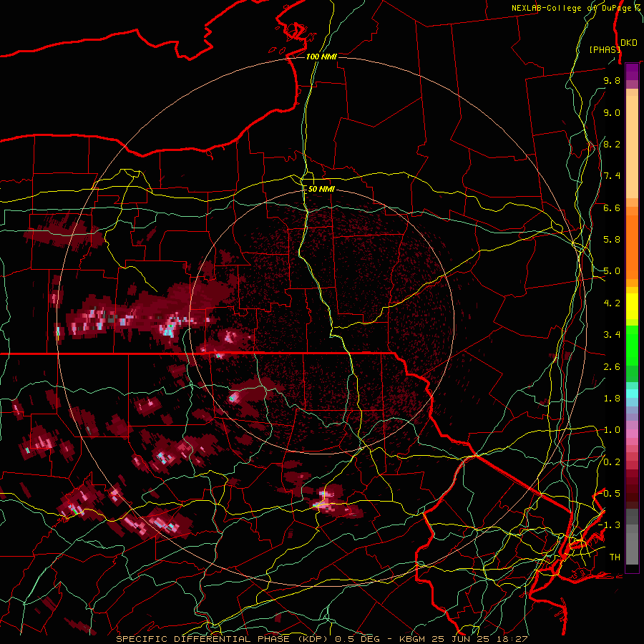Screen dimensions: 644x644
Task: Click the -1.3 value on color scale
Action: (x=609, y=525)
